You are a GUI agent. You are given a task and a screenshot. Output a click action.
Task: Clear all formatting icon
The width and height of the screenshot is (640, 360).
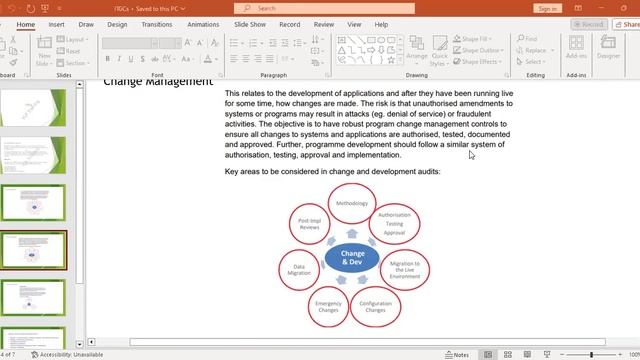(215, 42)
